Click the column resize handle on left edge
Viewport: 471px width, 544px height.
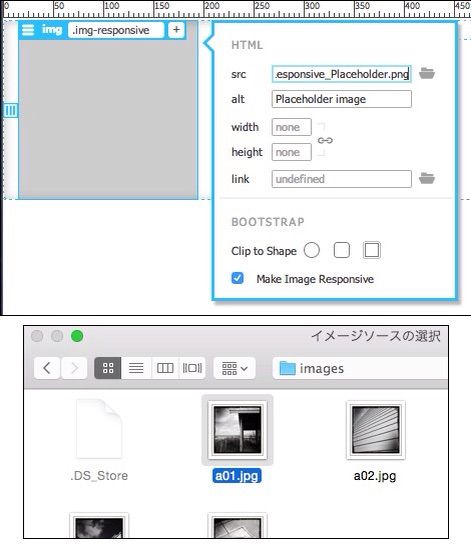10,111
